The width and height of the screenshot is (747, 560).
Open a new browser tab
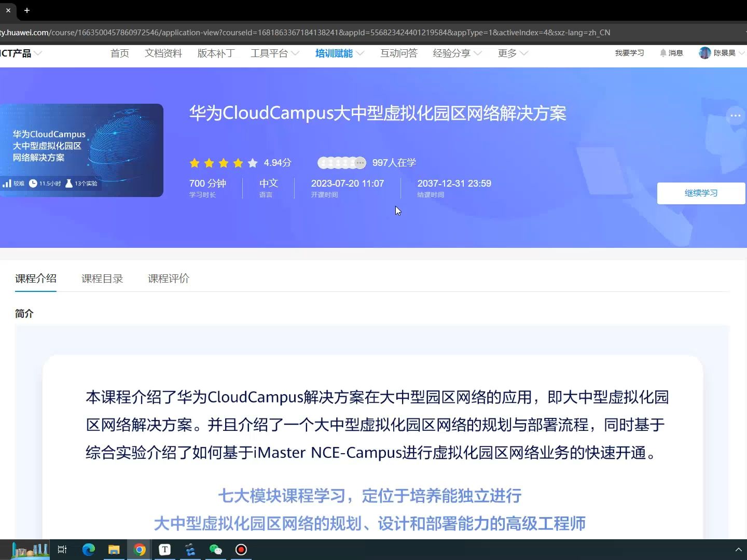pos(27,10)
